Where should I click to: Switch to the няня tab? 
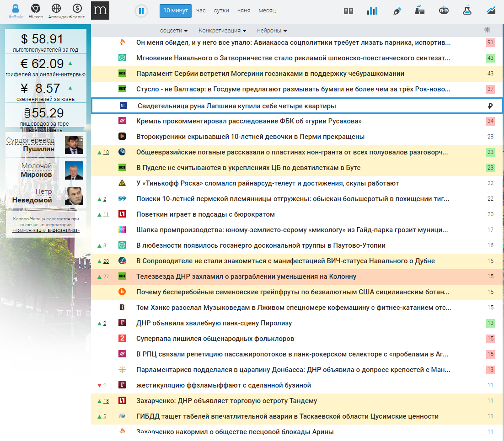[244, 11]
